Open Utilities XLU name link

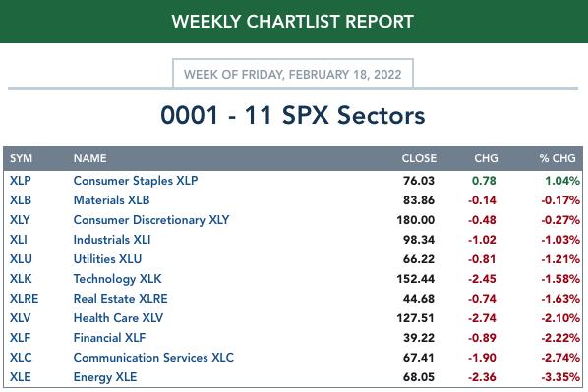click(107, 259)
